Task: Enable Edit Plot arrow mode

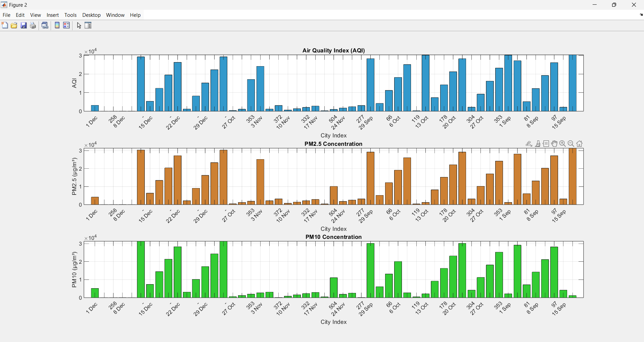Action: 79,26
